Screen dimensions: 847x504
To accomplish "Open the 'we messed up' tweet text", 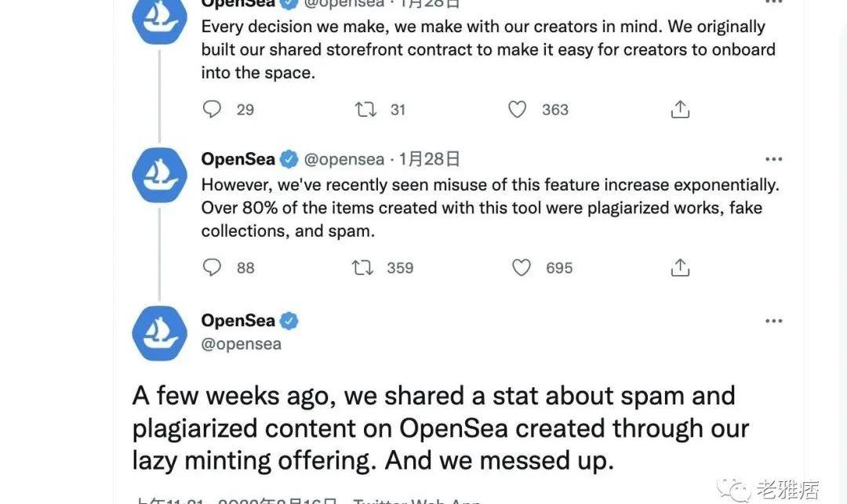I will (440, 428).
